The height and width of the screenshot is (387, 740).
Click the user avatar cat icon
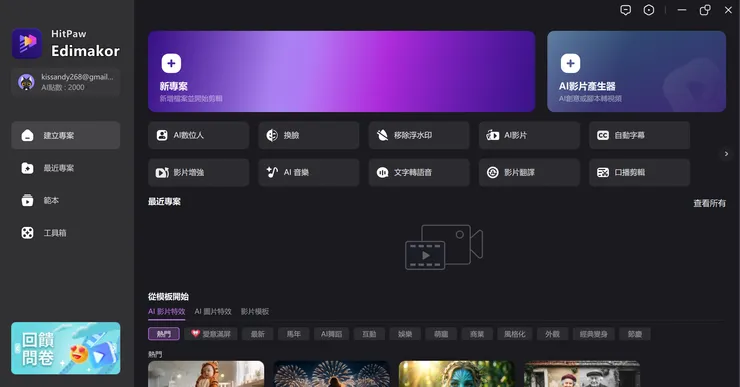coord(26,82)
